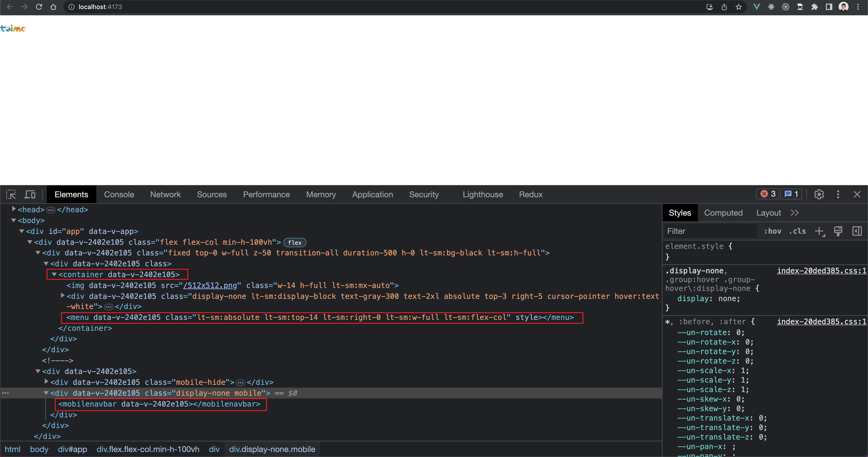Collapse the container element node
The width and height of the screenshot is (868, 457).
(54, 274)
